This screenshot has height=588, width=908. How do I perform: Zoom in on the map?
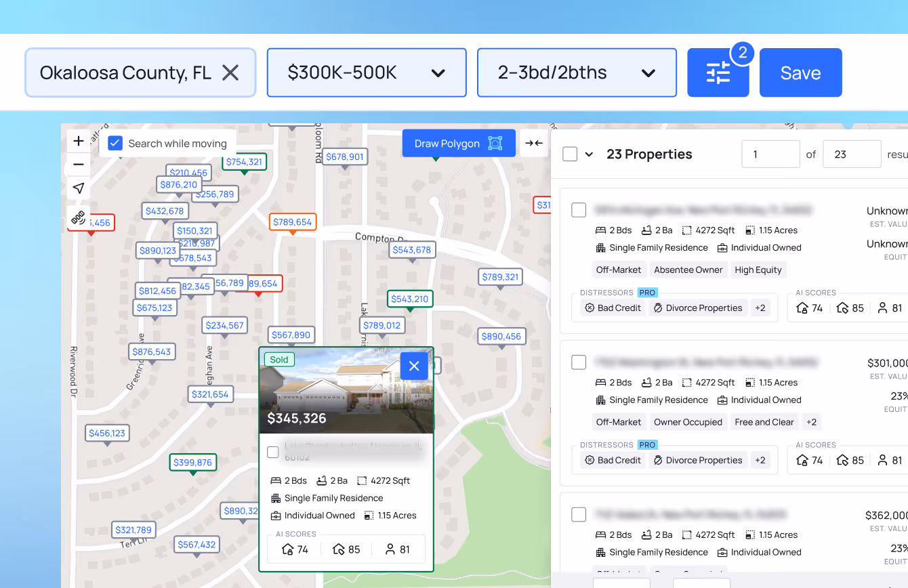(79, 141)
